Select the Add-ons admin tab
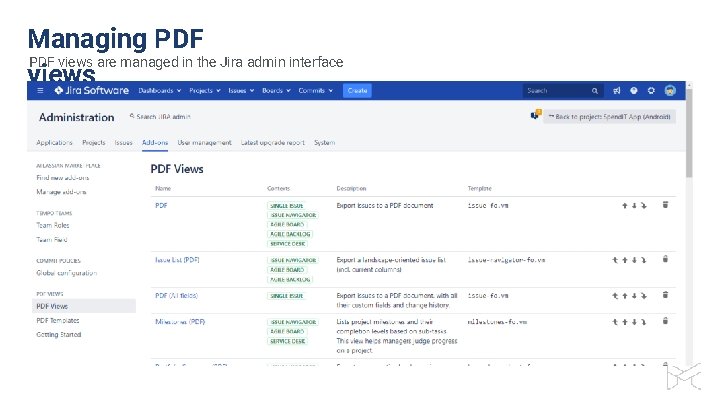 pyautogui.click(x=155, y=142)
